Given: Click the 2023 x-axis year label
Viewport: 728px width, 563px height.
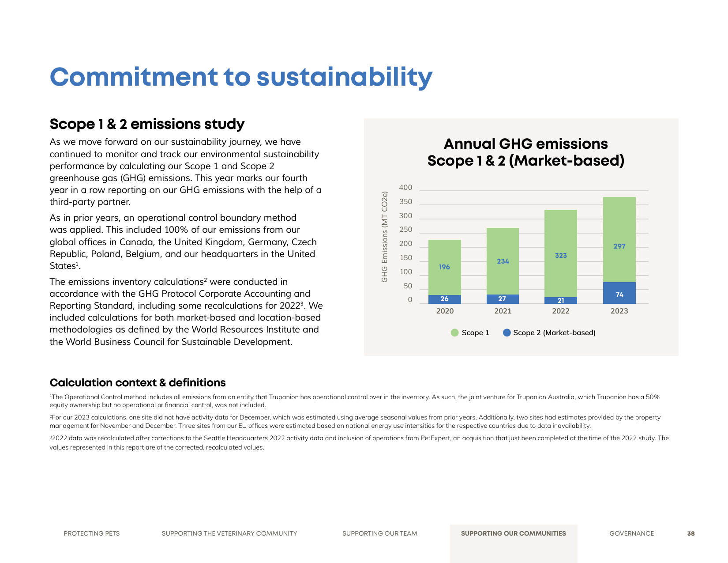Looking at the screenshot, I should coord(619,311).
